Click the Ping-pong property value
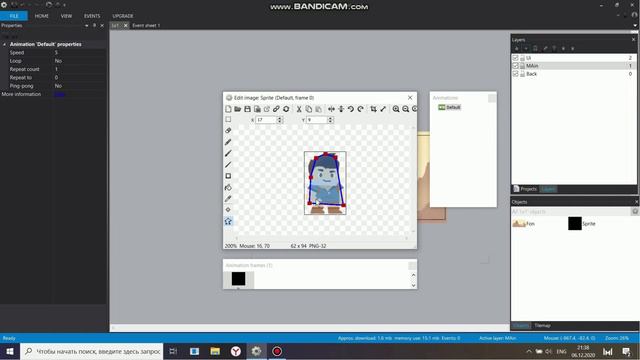Screen dimensions: 640x360 tap(80, 86)
